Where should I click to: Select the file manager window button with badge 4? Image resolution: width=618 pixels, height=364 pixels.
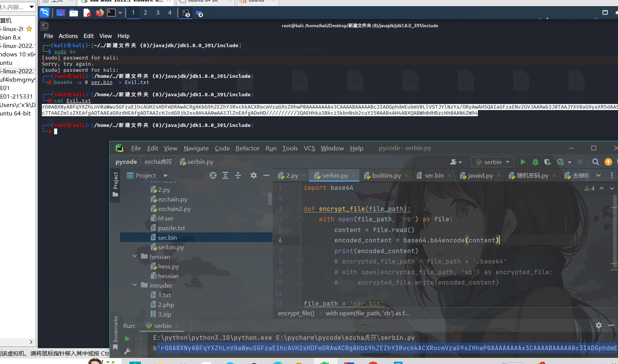pyautogui.click(x=200, y=13)
